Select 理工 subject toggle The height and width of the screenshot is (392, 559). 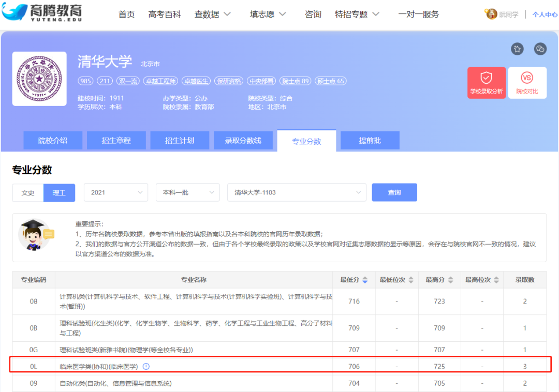[59, 192]
